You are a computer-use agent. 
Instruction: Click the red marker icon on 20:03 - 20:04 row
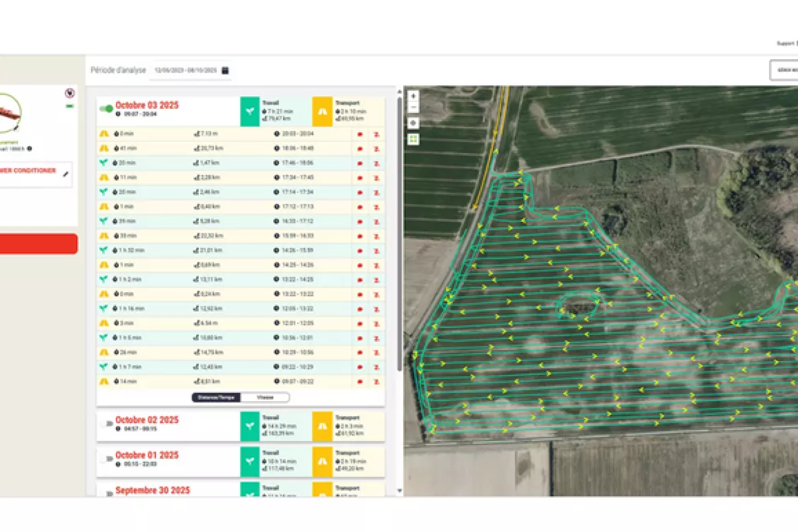[360, 134]
